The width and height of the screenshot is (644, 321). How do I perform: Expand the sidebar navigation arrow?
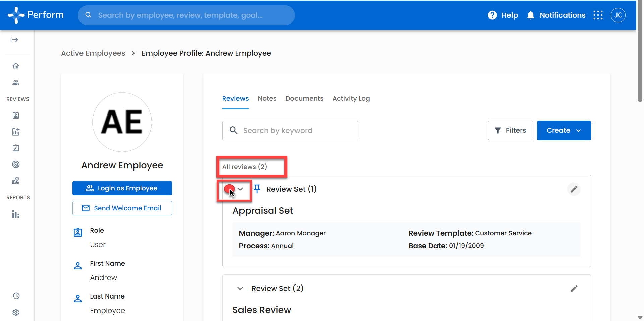click(14, 40)
